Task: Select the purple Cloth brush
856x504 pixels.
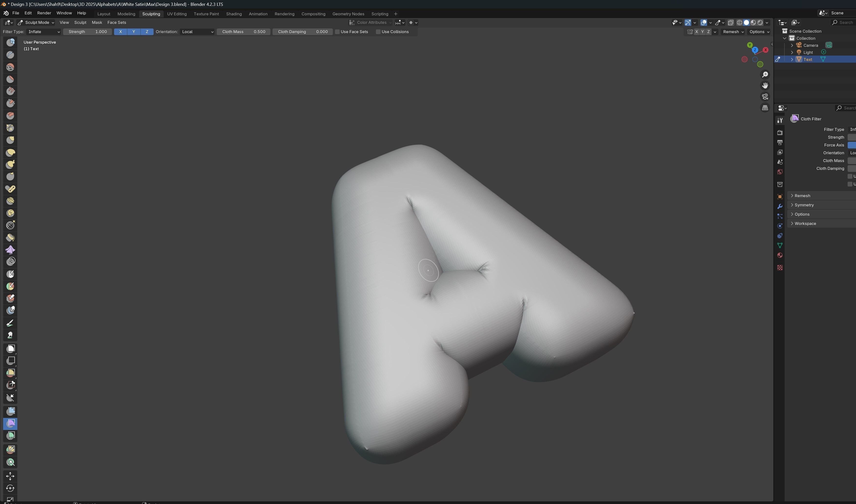Action: coord(10,250)
